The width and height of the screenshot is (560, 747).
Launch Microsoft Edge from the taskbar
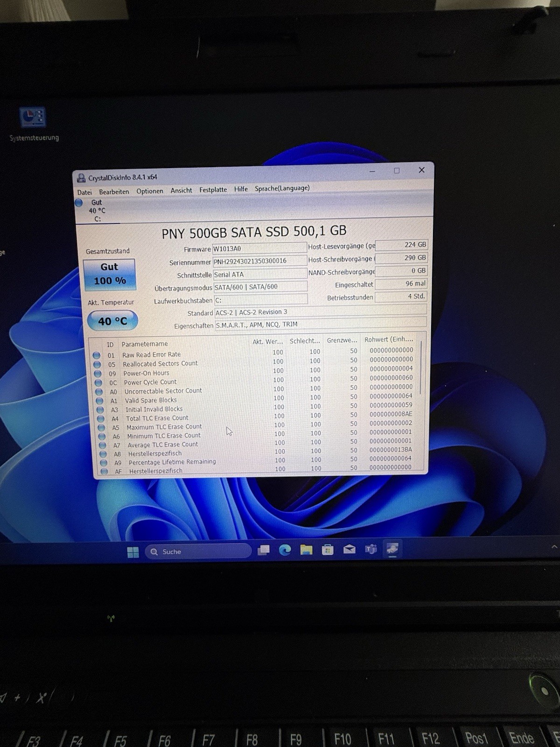click(285, 550)
